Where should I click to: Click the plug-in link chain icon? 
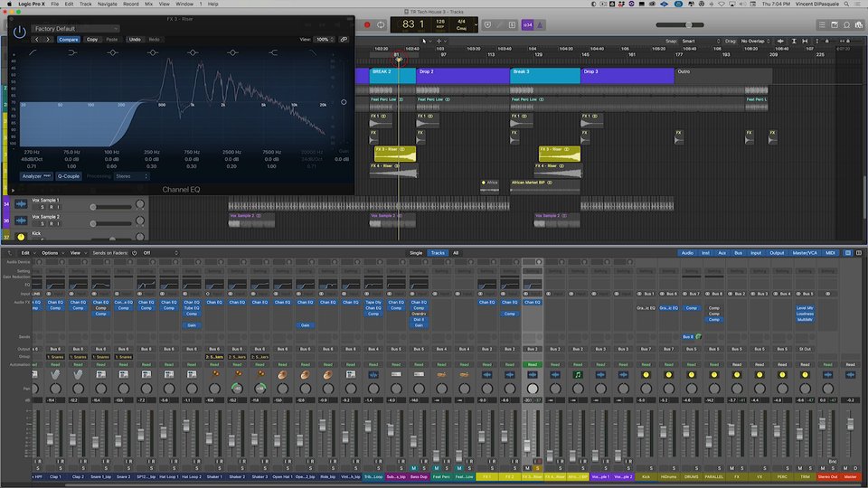344,40
